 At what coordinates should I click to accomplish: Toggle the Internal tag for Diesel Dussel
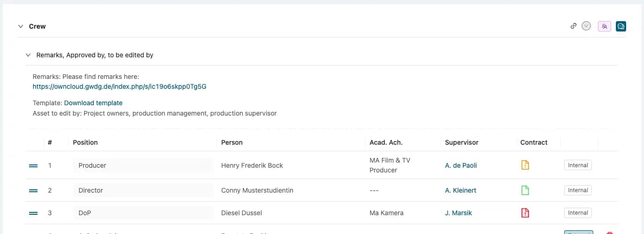(578, 213)
